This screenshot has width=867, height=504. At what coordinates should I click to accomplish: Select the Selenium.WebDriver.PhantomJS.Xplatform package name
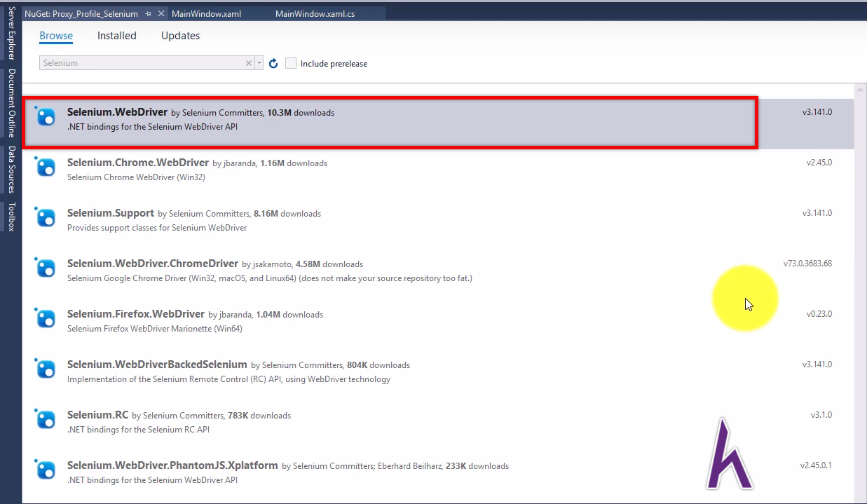click(172, 465)
